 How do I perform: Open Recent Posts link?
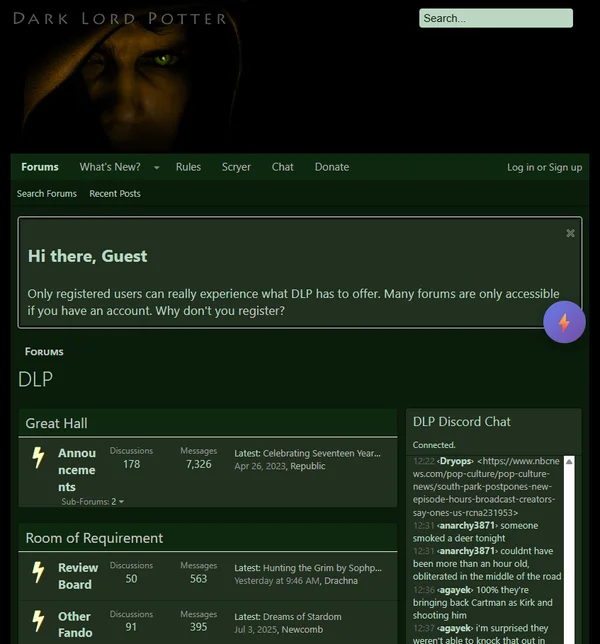pyautogui.click(x=115, y=193)
